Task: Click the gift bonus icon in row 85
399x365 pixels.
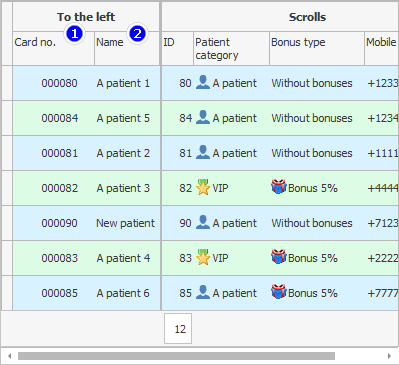Action: (x=279, y=292)
